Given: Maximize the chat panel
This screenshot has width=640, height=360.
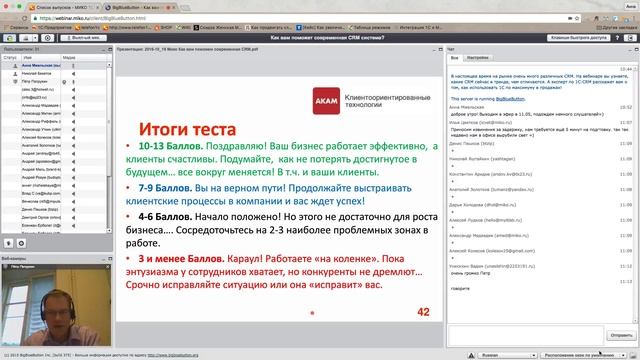Looking at the screenshot, I should click(636, 49).
